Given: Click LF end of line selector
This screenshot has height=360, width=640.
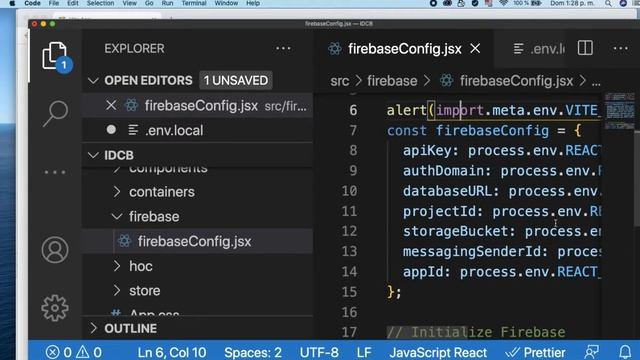Looking at the screenshot, I should [x=364, y=352].
